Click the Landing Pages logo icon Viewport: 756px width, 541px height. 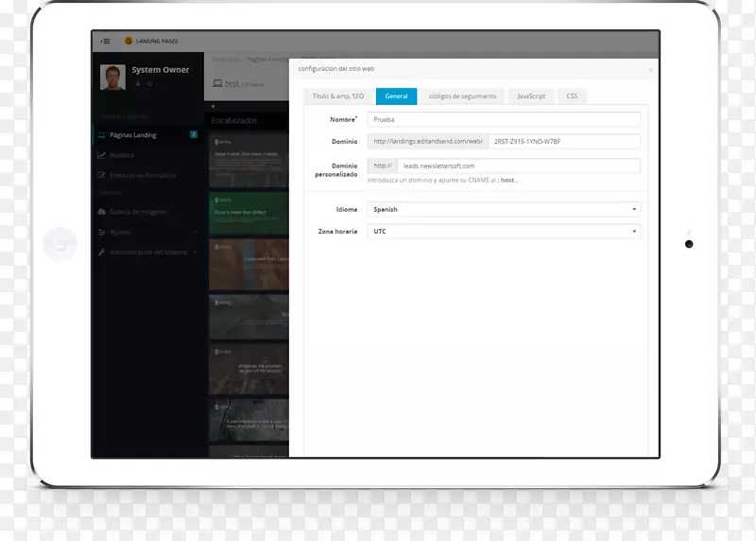129,41
